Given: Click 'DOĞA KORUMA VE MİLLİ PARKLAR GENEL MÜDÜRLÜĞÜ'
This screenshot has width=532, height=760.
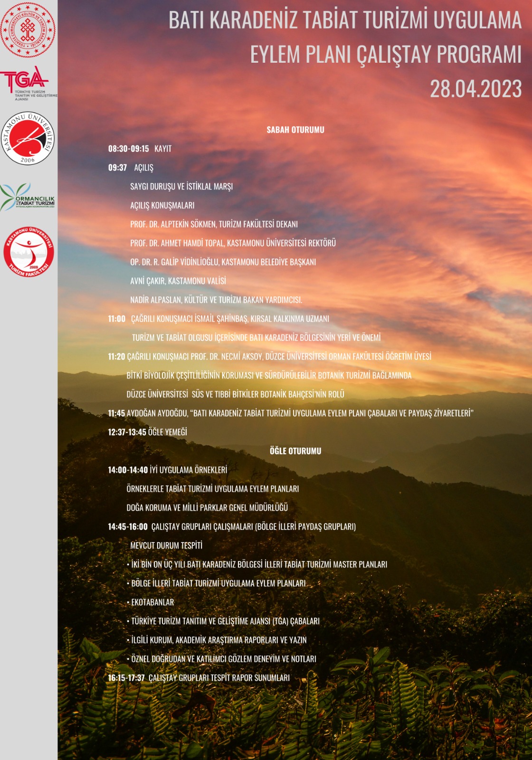Looking at the screenshot, I should click(x=207, y=508).
